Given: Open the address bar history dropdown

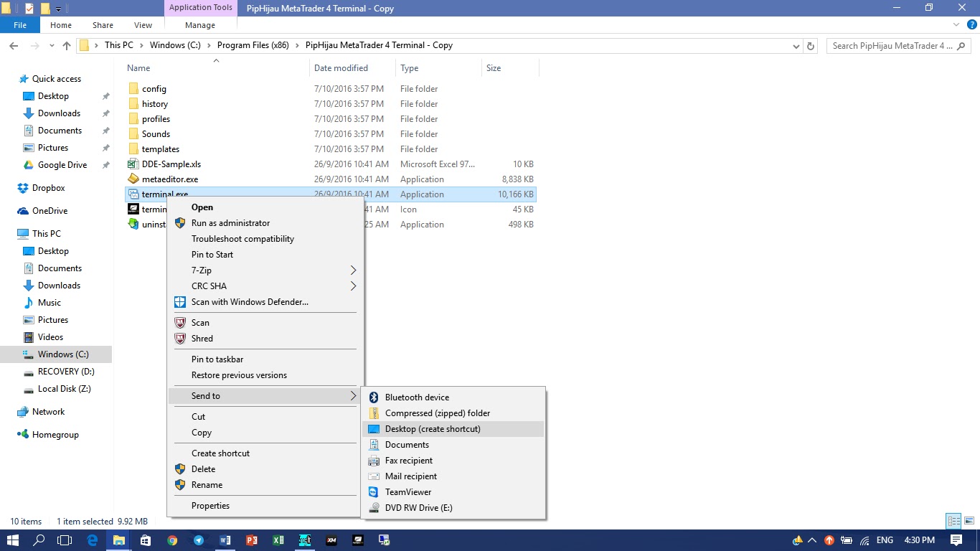Looking at the screenshot, I should point(796,45).
